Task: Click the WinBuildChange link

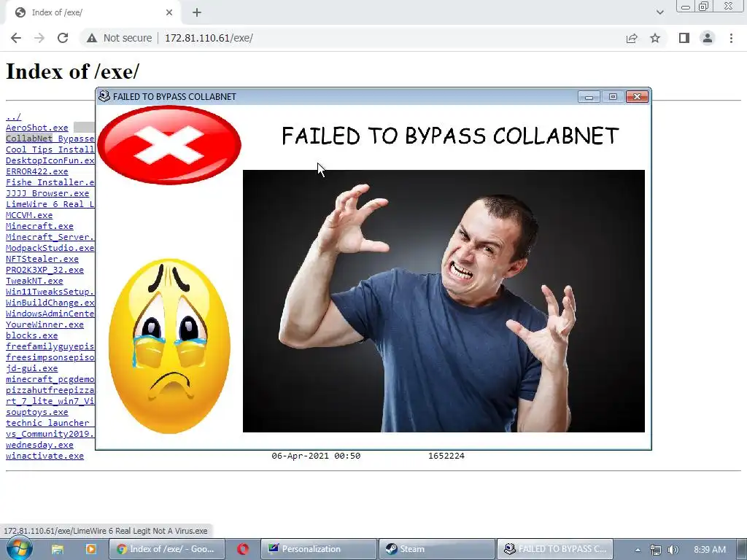Action: [50, 303]
